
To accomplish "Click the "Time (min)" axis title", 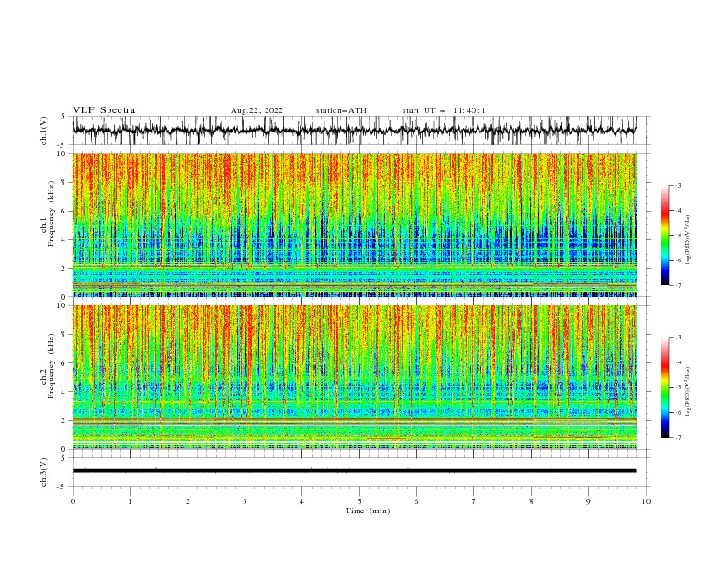I will pyautogui.click(x=368, y=511).
